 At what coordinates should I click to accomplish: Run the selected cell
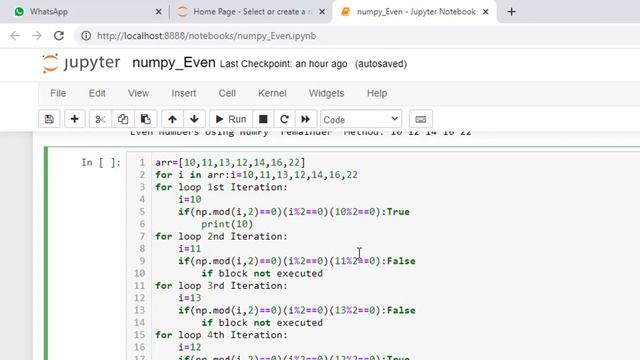pyautogui.click(x=231, y=119)
